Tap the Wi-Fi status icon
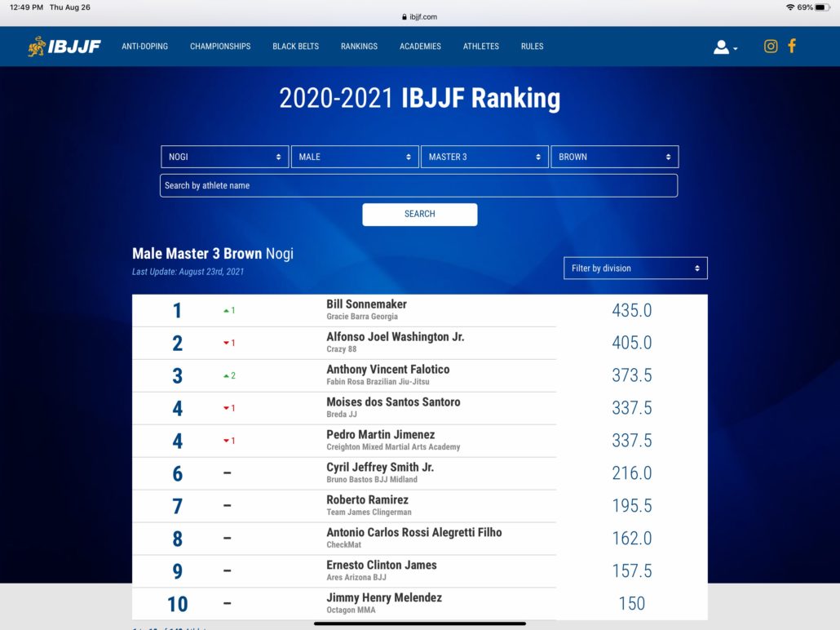The width and height of the screenshot is (840, 630). 789,7
